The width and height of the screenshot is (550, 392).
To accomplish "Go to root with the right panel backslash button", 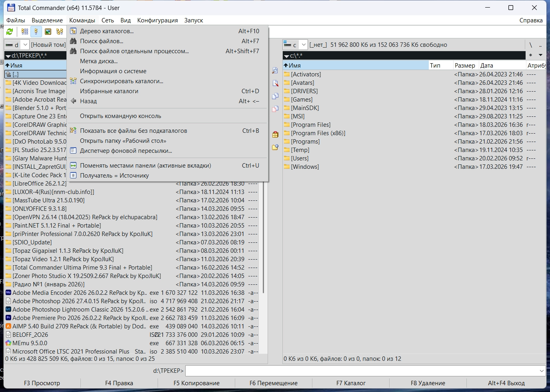I will [x=531, y=45].
